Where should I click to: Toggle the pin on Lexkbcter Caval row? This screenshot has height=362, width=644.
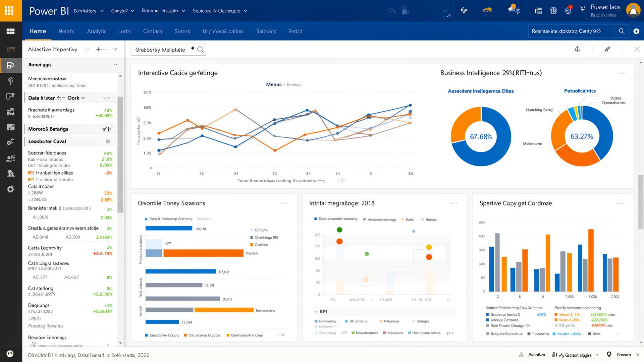pos(108,141)
